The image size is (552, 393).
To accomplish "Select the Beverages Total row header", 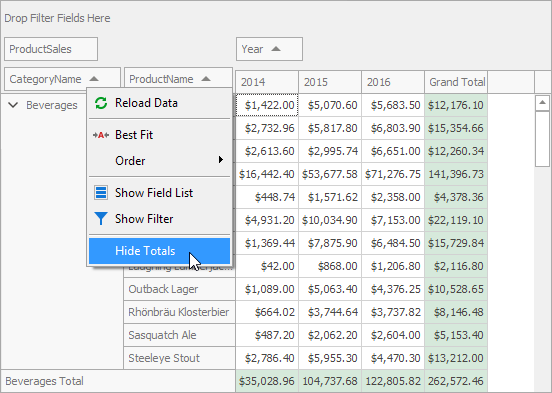I will (x=118, y=381).
